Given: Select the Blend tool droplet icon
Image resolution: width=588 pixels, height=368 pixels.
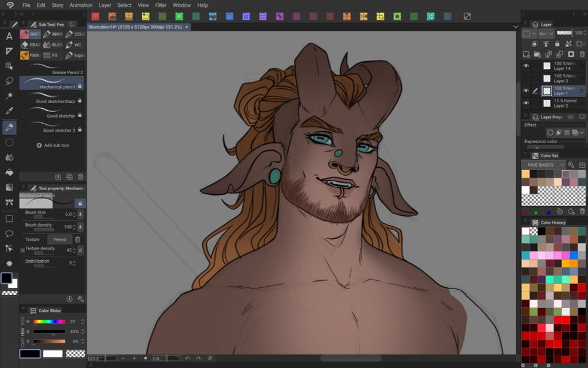Looking at the screenshot, I should [9, 157].
